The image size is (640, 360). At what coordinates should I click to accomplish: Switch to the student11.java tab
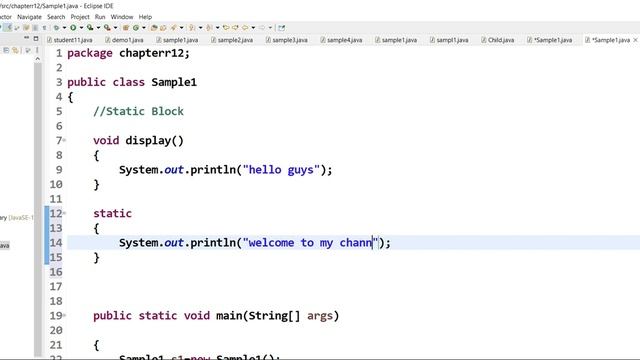(x=70, y=40)
